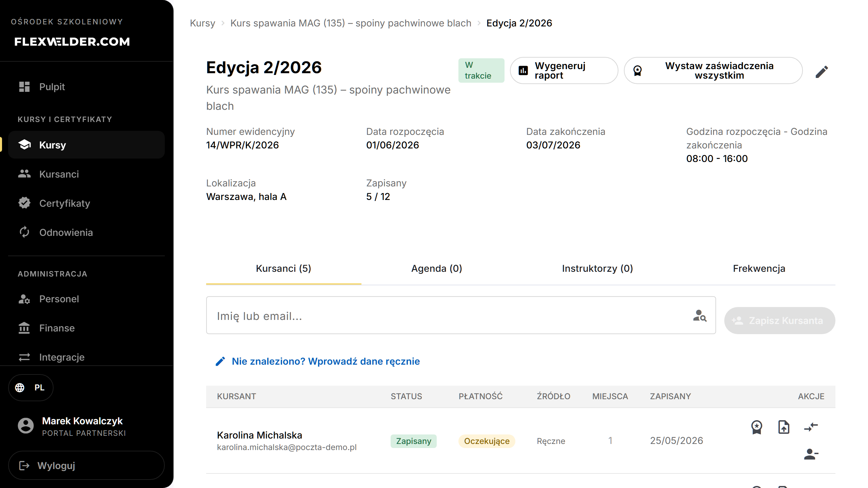Click the Finanse bank icon
The image size is (868, 488).
coord(24,328)
